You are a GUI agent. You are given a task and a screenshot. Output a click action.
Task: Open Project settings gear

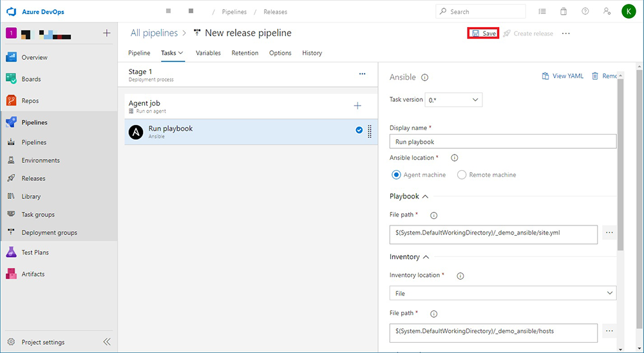(x=11, y=342)
